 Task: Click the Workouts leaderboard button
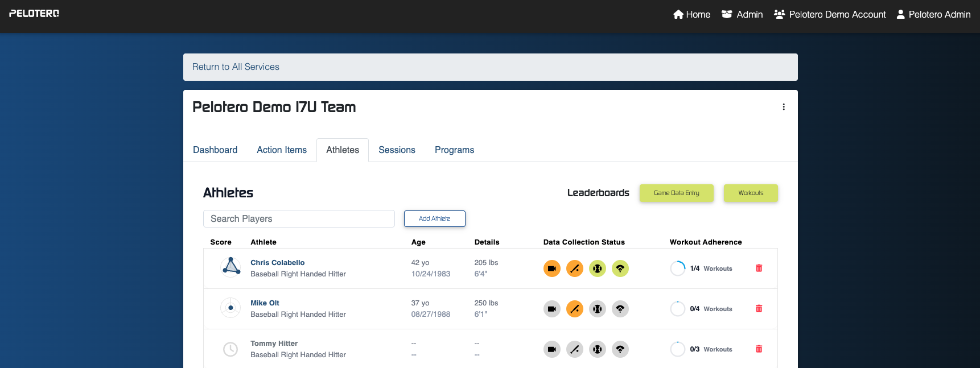point(751,193)
